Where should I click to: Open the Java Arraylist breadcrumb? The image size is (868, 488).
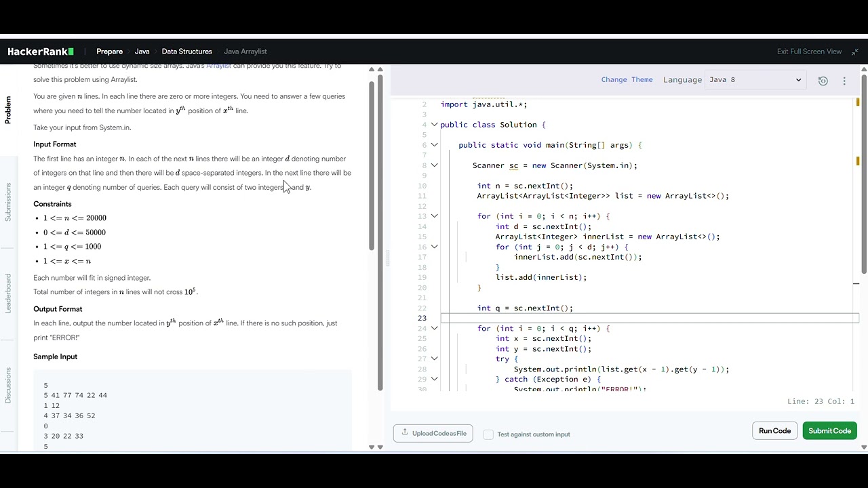(x=245, y=52)
